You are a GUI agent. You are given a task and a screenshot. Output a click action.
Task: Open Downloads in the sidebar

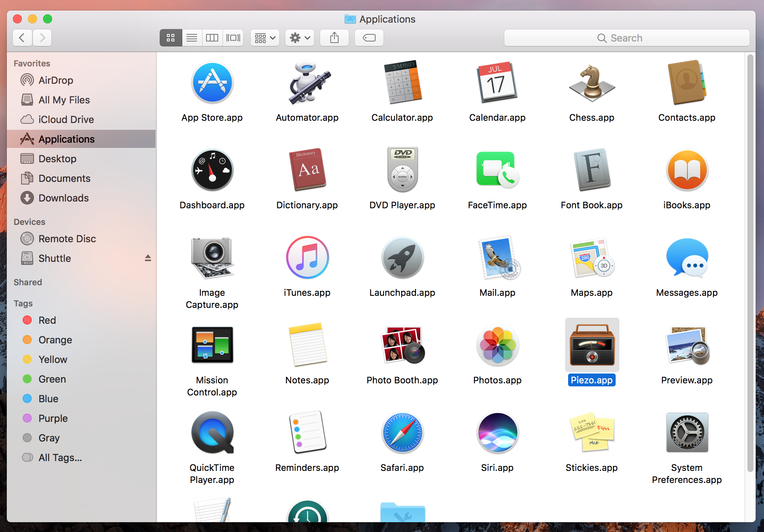(x=81, y=198)
